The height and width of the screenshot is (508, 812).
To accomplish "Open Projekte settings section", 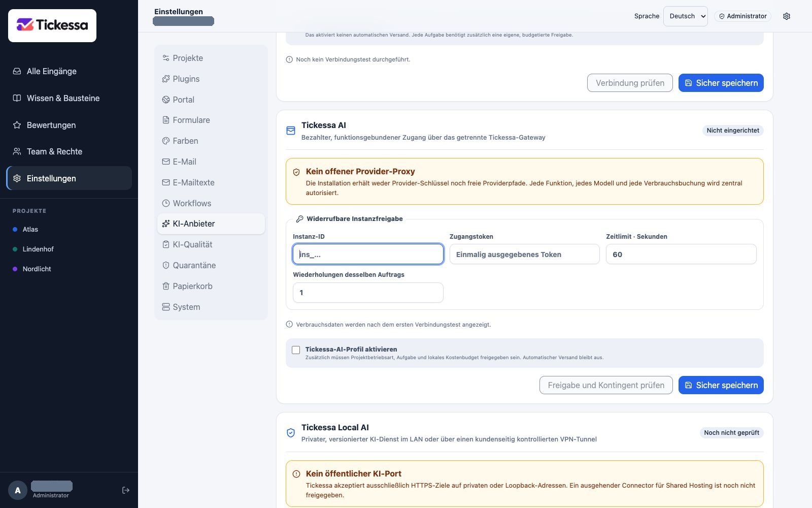I will pyautogui.click(x=211, y=58).
